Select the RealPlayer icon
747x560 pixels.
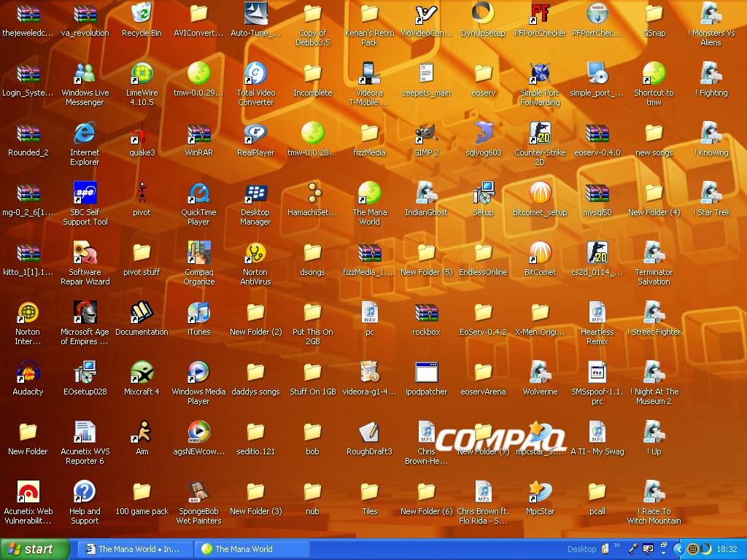(256, 133)
